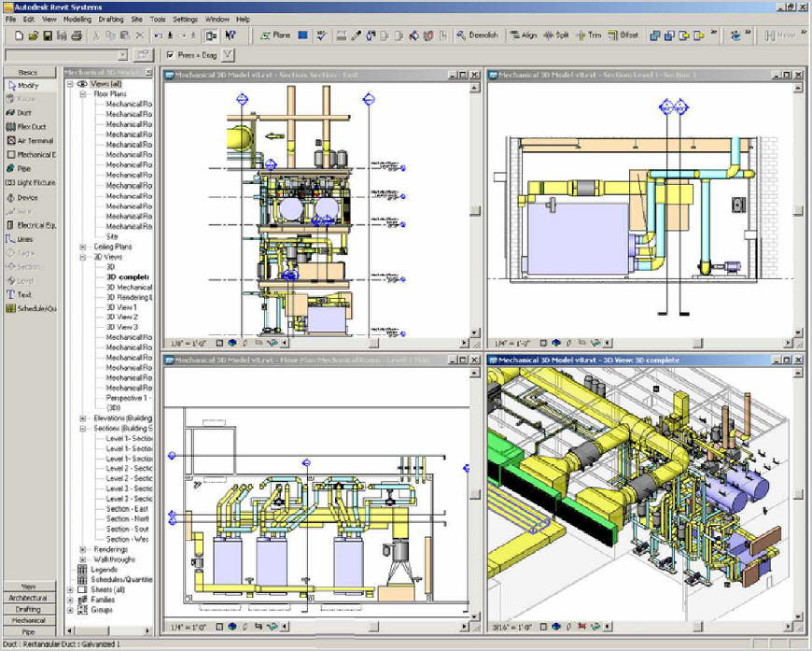Select 'Section - East' in project browser
The image size is (812, 651).
[x=127, y=509]
